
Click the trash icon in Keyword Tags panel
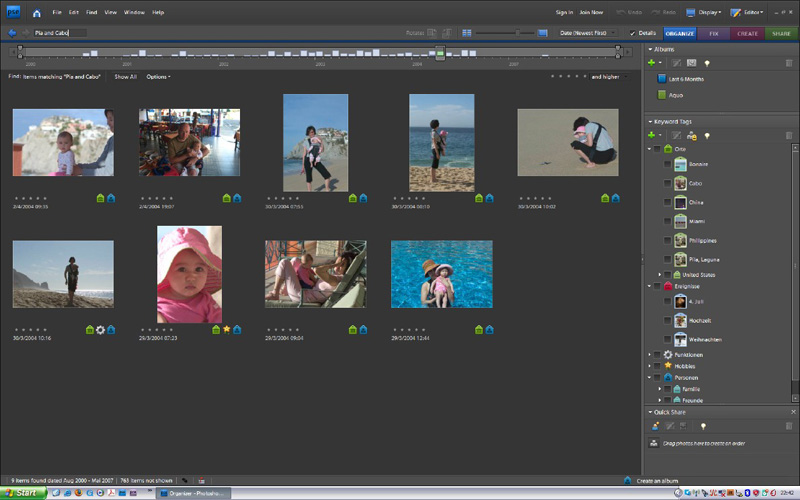coord(790,135)
